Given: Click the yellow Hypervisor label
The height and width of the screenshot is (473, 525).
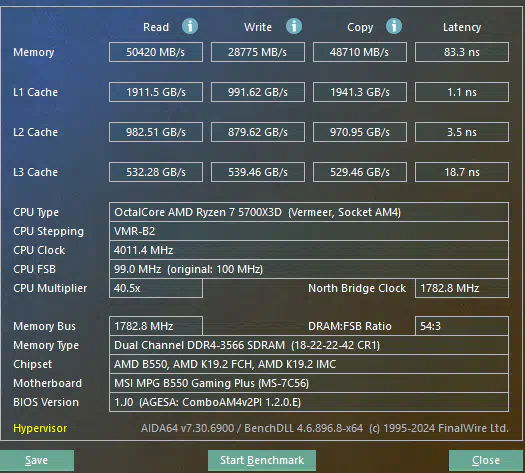Looking at the screenshot, I should coord(40,428).
